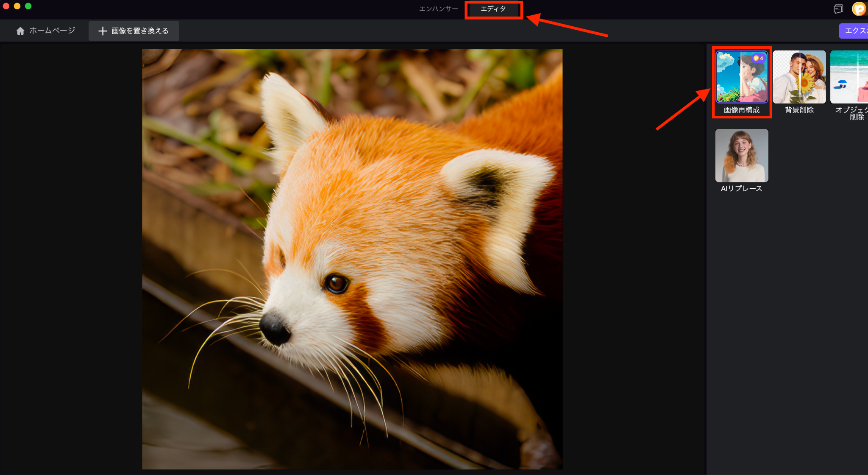This screenshot has height=475, width=868.
Task: Click the plus icon for 画像を置き換える
Action: click(x=103, y=31)
